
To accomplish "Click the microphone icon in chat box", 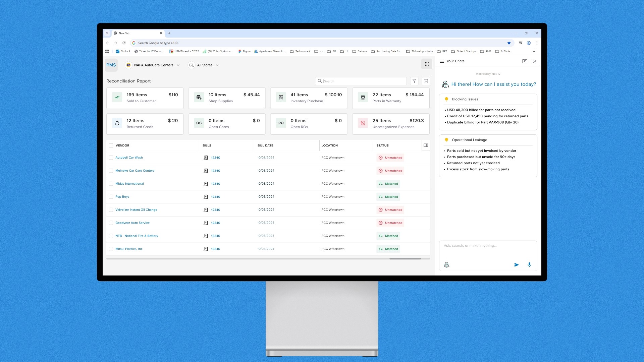I will [529, 264].
